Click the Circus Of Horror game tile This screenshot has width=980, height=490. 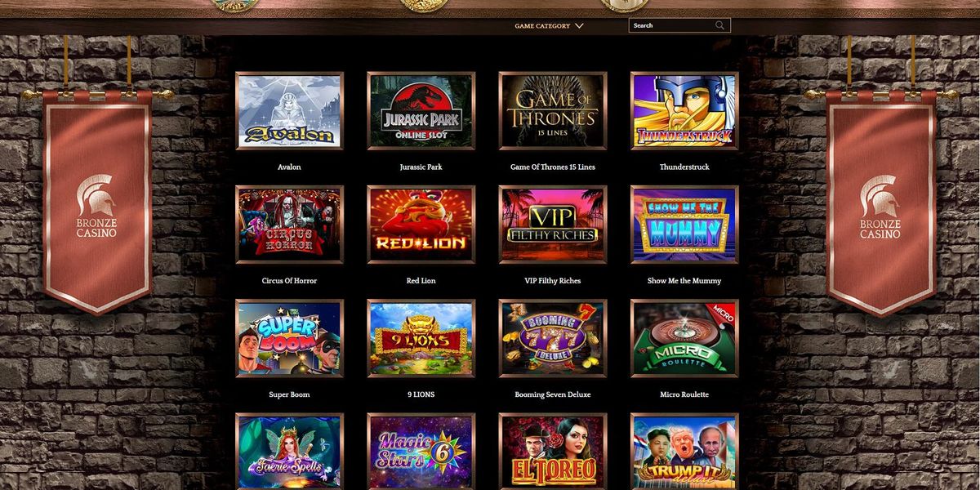coord(289,225)
